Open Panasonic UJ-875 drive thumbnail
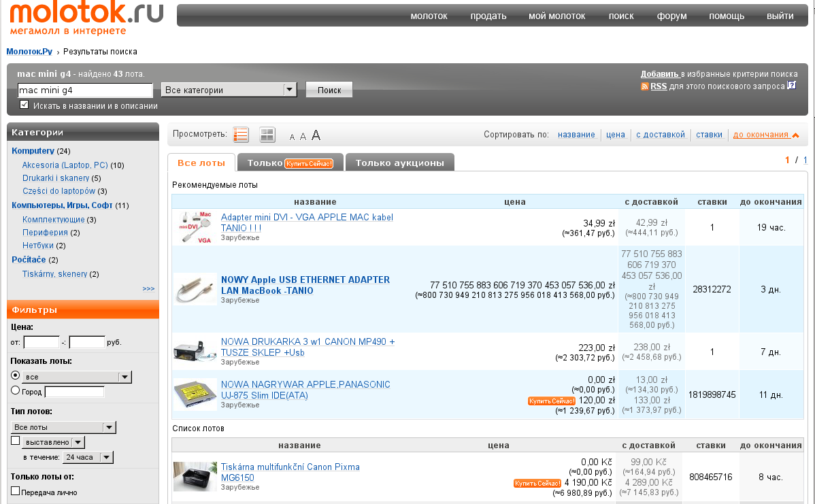This screenshot has height=504, width=815. click(195, 394)
